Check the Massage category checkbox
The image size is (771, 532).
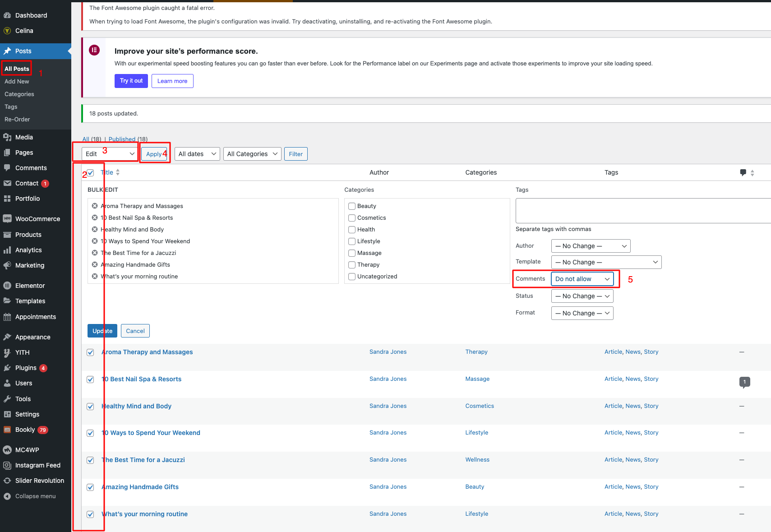(x=352, y=253)
